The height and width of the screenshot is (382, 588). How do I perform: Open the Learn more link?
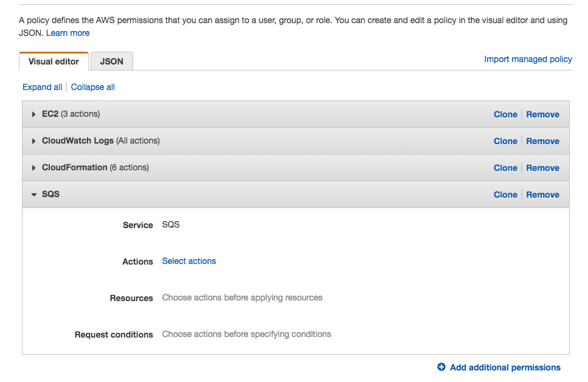(x=67, y=33)
